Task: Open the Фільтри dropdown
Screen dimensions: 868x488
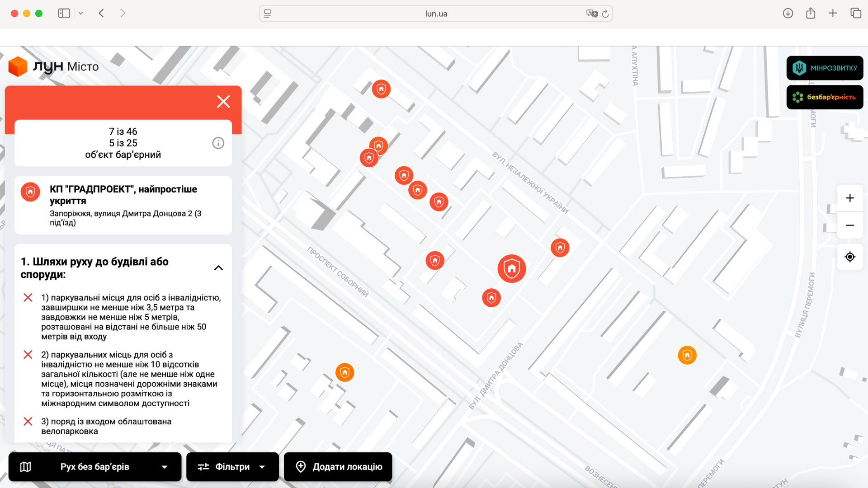Action: [232, 467]
